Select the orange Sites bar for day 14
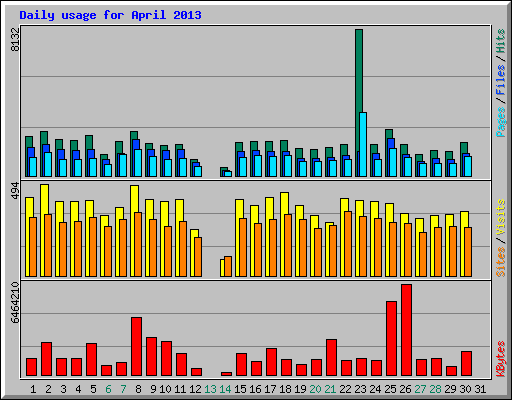The height and width of the screenshot is (400, 512). pyautogui.click(x=228, y=266)
